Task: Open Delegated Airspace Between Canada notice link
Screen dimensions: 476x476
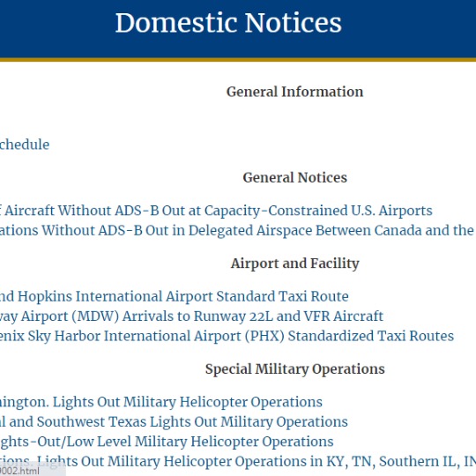Action: 237,230
